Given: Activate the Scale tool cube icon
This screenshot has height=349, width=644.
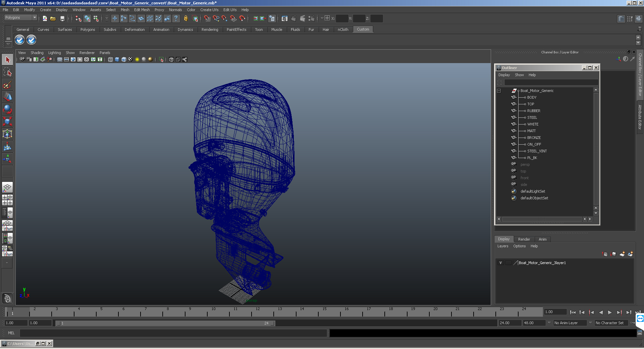Looking at the screenshot, I should point(7,121).
